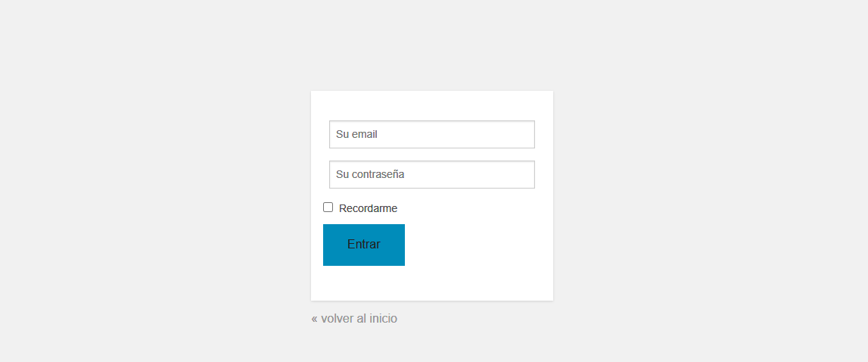Screen dimensions: 868x362
Task: Open the return-to-start link below the form
Action: (354, 319)
